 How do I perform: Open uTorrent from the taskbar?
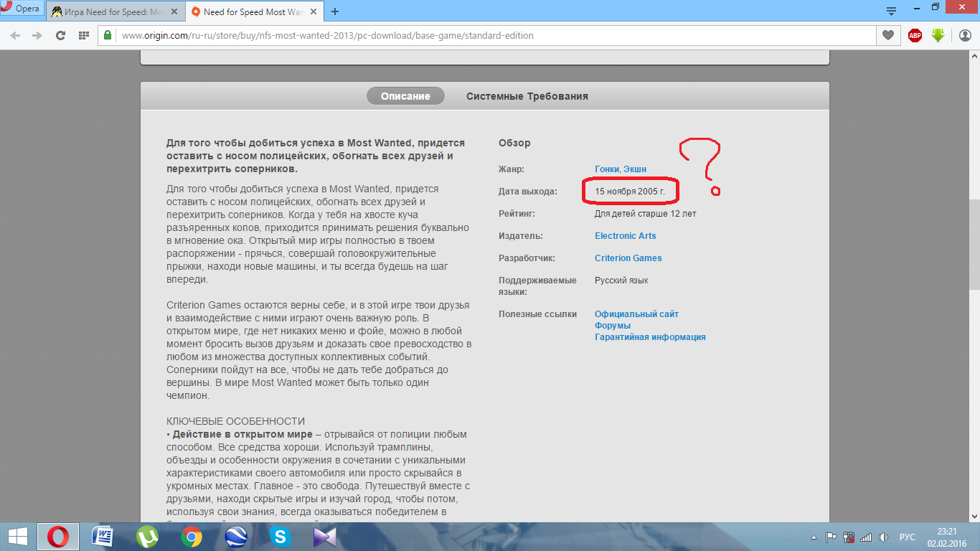pos(147,537)
